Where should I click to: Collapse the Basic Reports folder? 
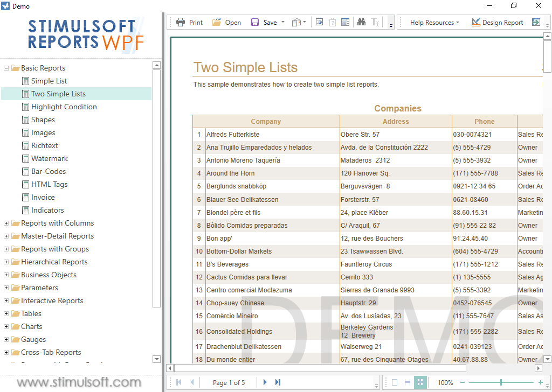point(5,68)
